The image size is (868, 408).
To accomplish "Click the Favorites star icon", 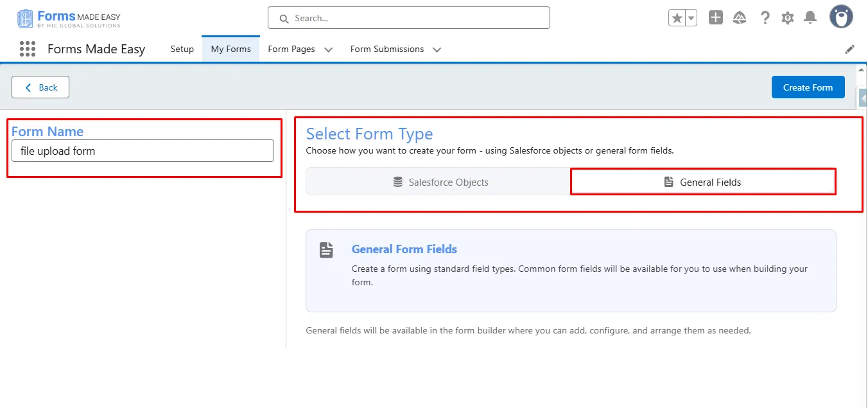I will pyautogui.click(x=677, y=18).
